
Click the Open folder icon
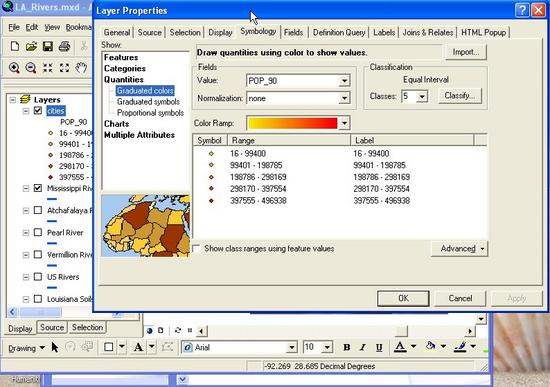point(31,46)
